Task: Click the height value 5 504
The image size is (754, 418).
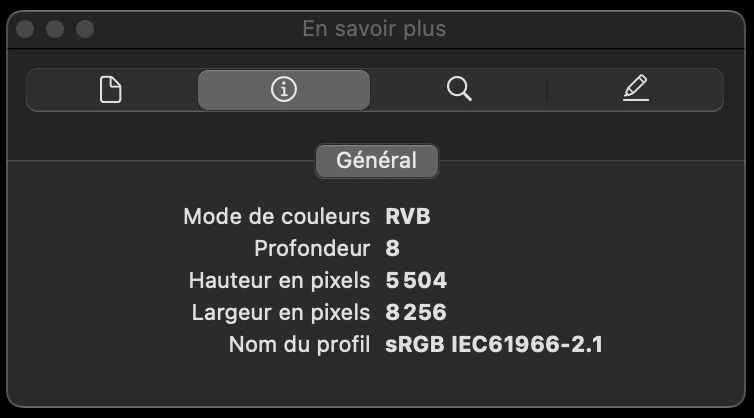Action: click(416, 280)
